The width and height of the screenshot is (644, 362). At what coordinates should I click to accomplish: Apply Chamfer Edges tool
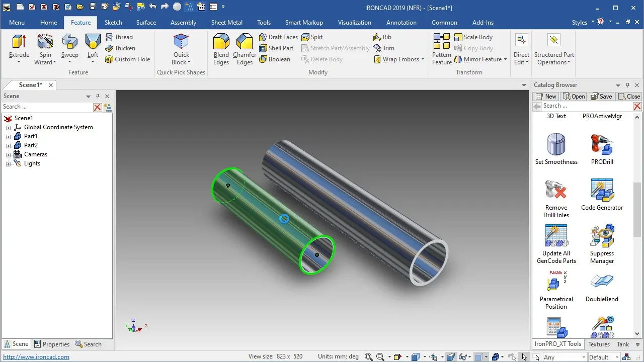[x=245, y=49]
